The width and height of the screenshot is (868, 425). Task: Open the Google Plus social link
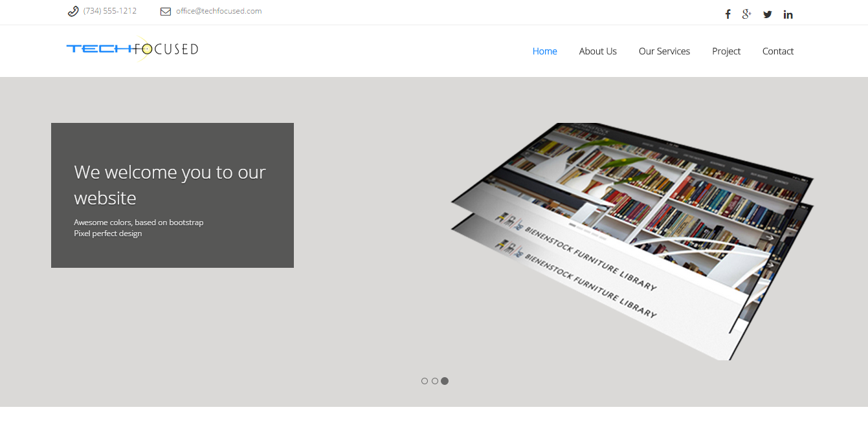click(x=747, y=14)
